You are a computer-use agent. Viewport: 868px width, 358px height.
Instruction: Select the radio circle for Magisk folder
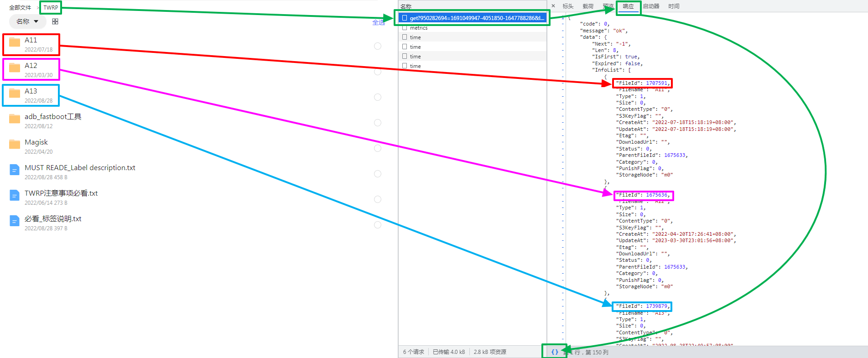378,148
